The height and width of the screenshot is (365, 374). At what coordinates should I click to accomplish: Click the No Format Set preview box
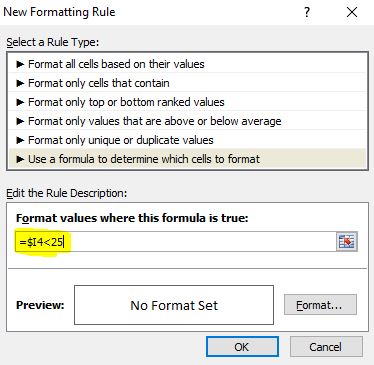point(174,305)
